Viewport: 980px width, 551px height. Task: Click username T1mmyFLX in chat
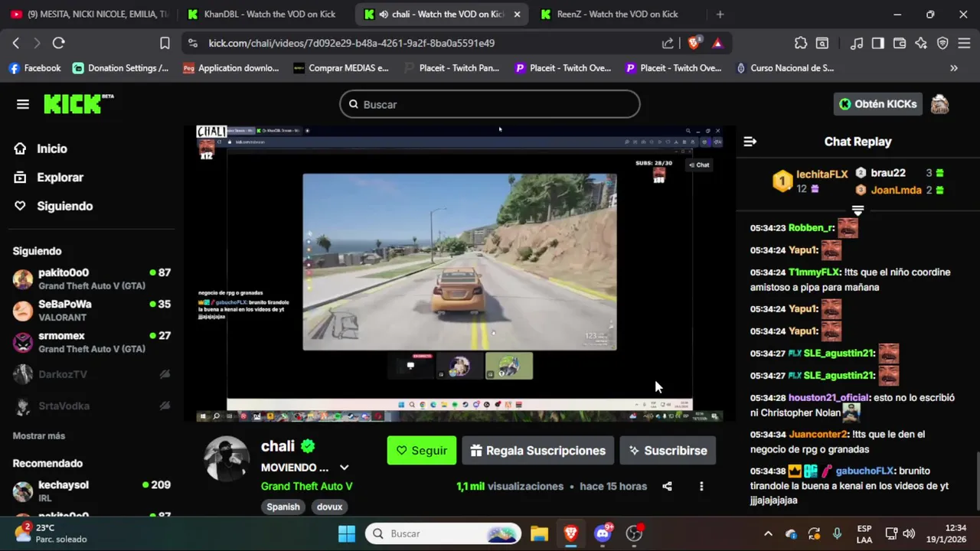coord(814,272)
